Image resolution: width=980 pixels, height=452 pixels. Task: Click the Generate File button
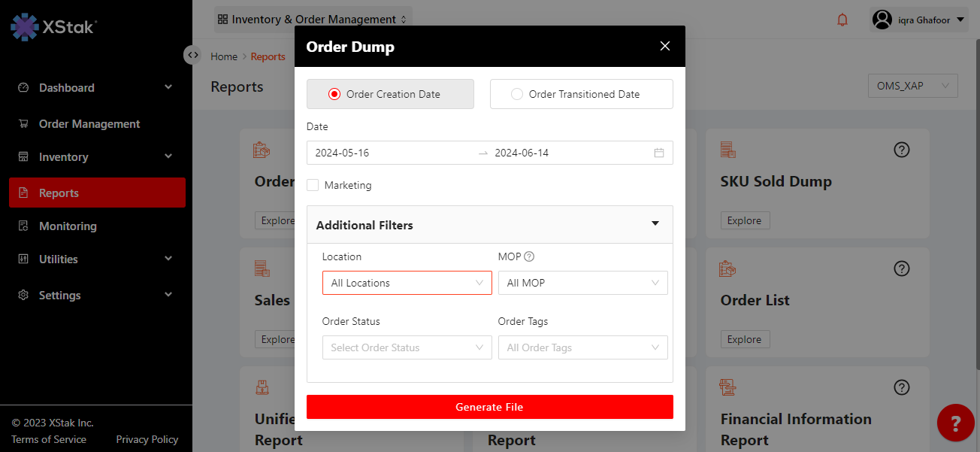pos(489,407)
